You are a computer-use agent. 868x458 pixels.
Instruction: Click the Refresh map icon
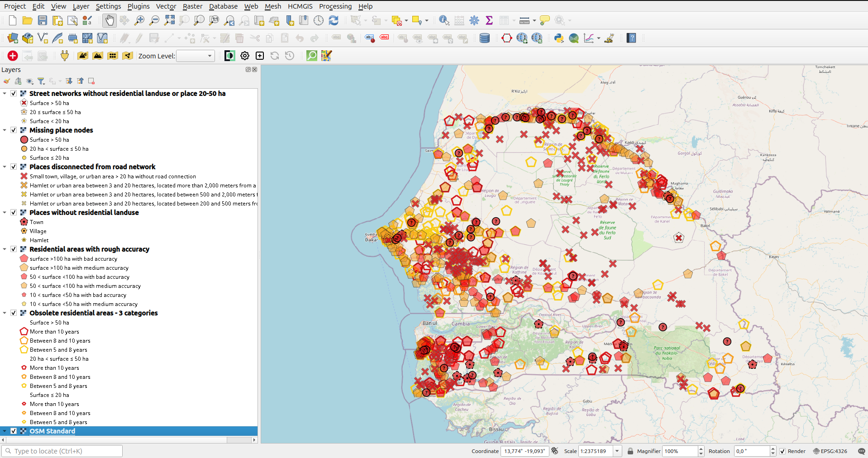pos(334,20)
